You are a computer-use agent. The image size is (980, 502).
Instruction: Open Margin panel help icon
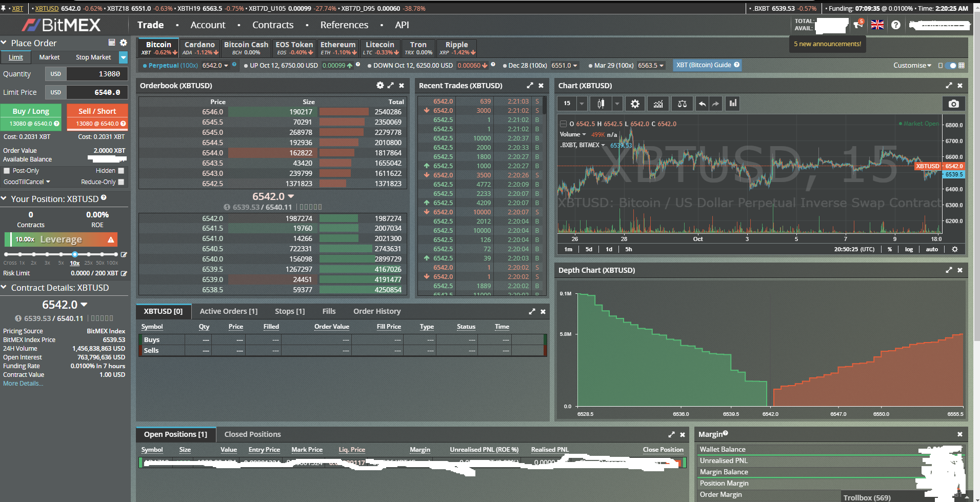click(x=726, y=433)
